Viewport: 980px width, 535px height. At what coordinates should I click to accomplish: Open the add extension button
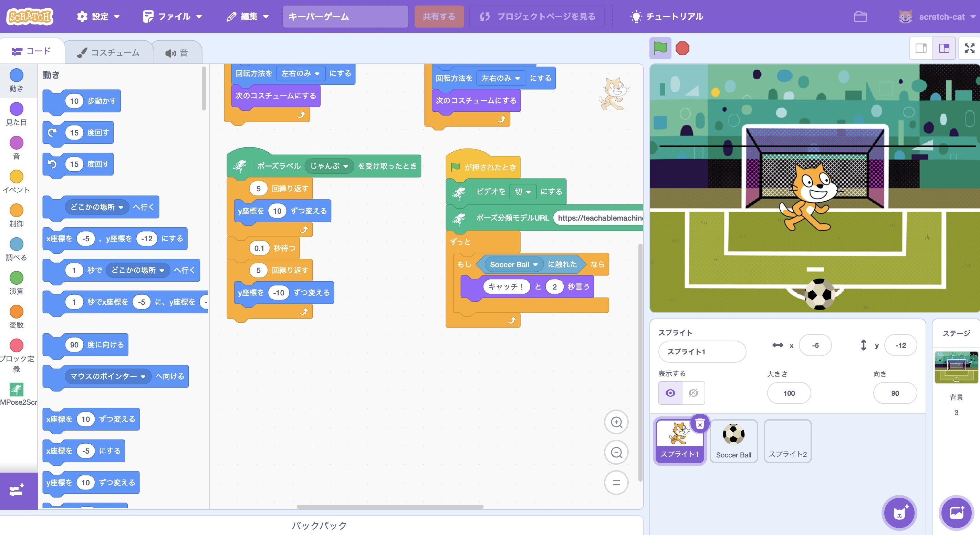click(x=17, y=490)
